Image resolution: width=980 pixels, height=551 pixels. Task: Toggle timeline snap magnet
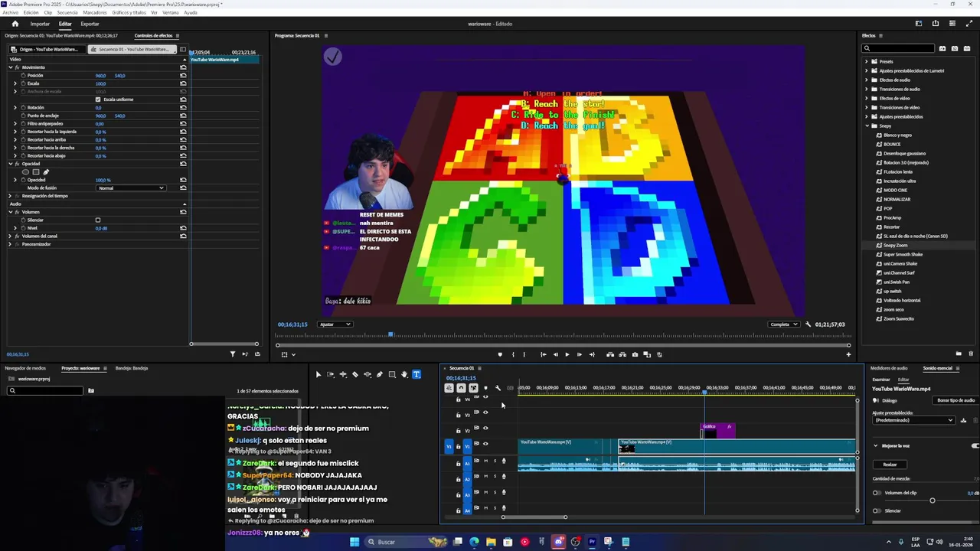point(461,388)
